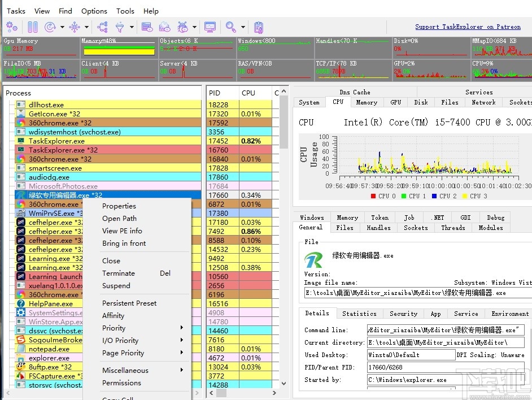This screenshot has height=400, width=532.
Task: Open dropdown arrow next to the magnifier icon
Action: [x=243, y=27]
